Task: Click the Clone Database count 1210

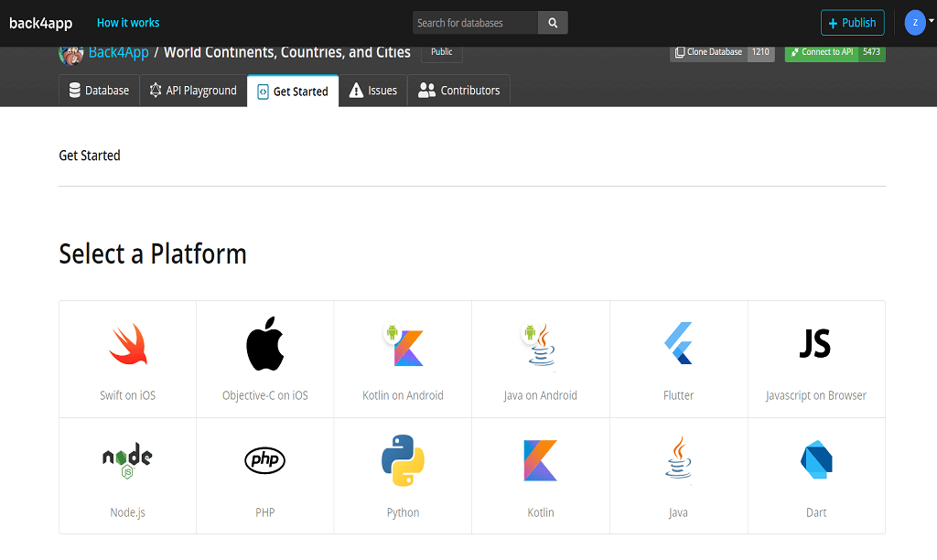Action: [x=760, y=52]
